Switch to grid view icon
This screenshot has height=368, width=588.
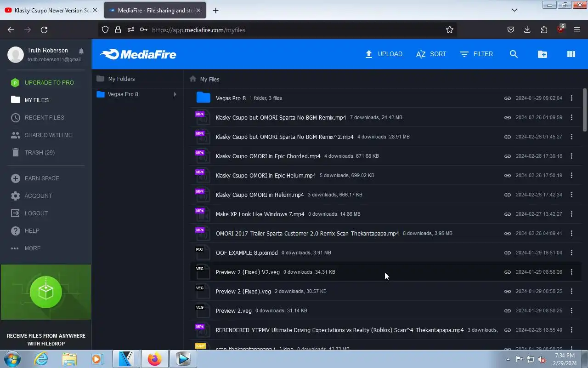(571, 54)
